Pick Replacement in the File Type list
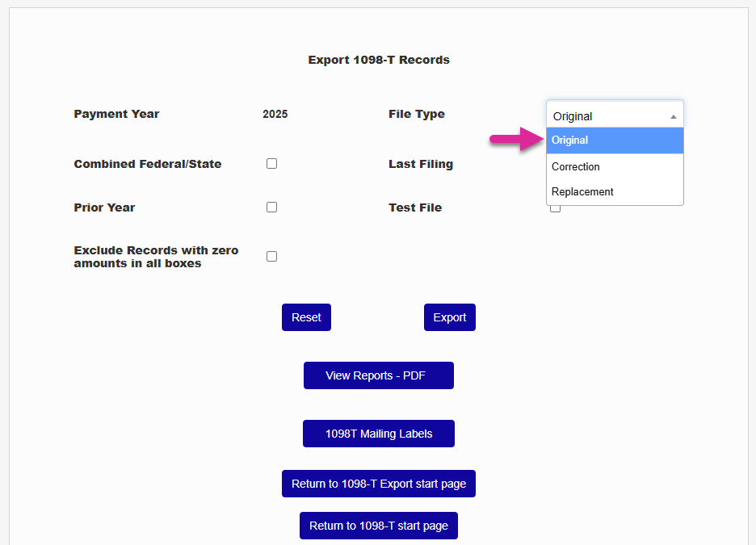756x545 pixels. click(615, 192)
